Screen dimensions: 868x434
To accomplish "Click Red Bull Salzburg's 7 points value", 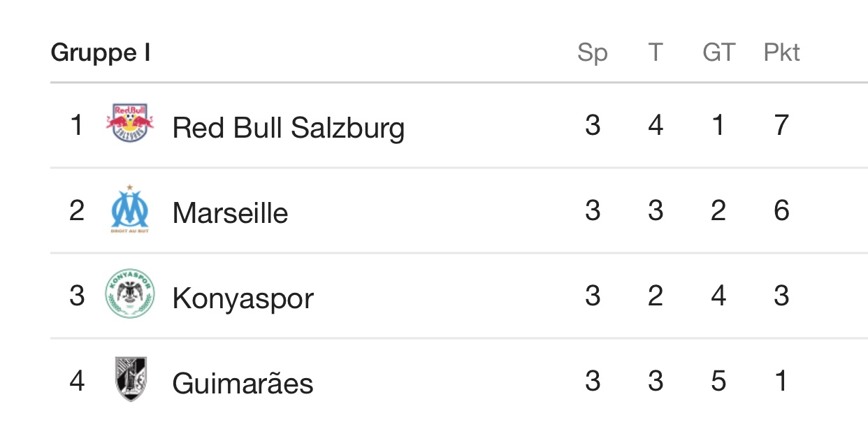I will pyautogui.click(x=781, y=125).
